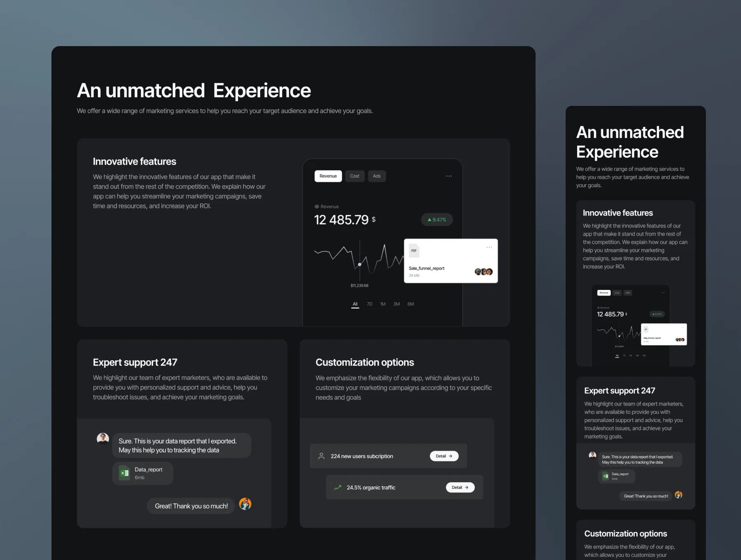Click the mobile Expert support 247 heading

[x=620, y=391]
